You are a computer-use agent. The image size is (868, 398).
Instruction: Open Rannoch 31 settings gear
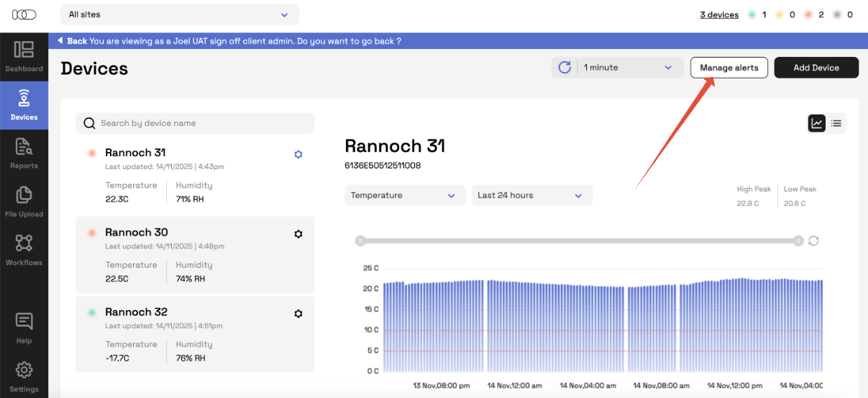(x=298, y=154)
